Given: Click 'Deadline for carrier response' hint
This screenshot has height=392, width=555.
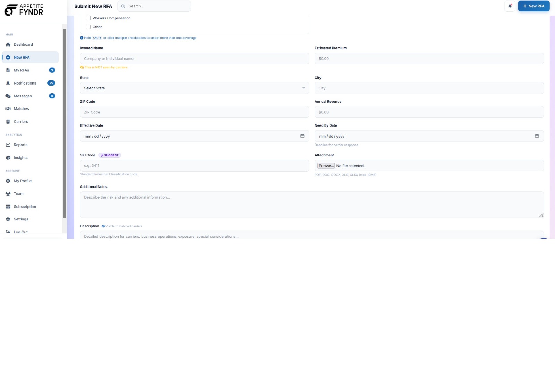Looking at the screenshot, I should click(336, 145).
